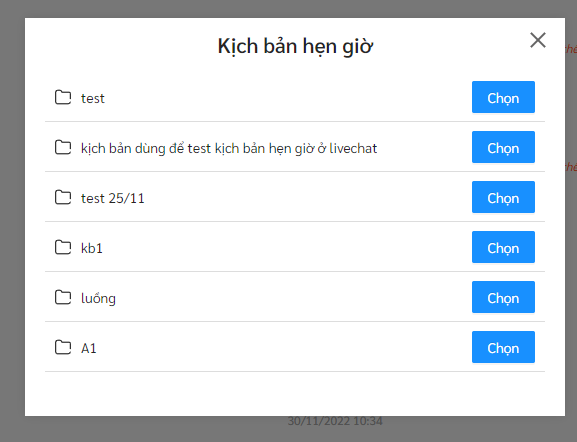Open kịch bản dùng để test entry
This screenshot has height=442, width=577.
(x=229, y=149)
